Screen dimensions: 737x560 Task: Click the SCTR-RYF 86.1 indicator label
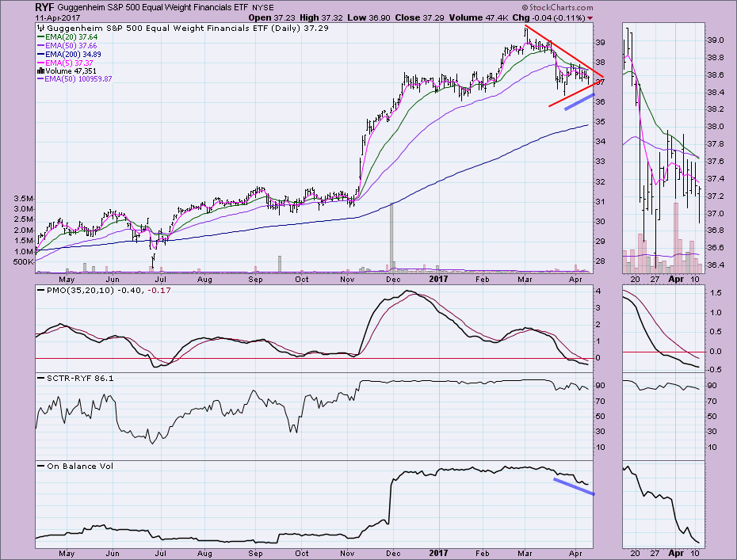[71, 379]
